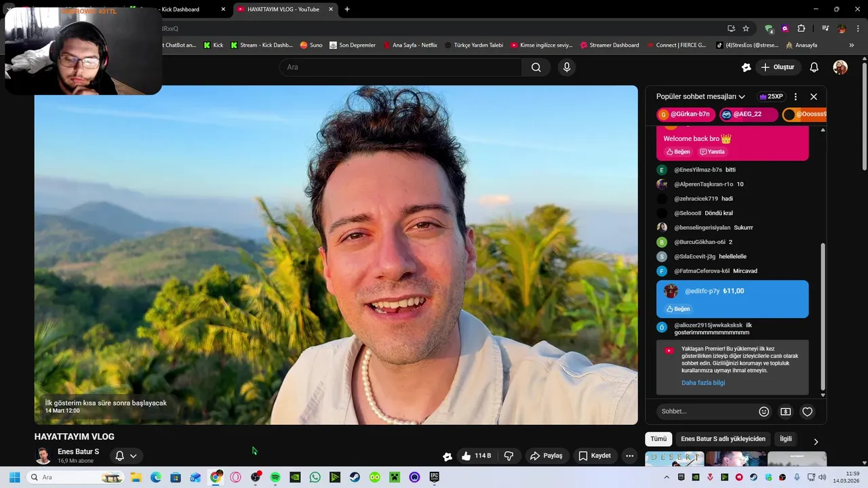Expand the Popüler sohbet mesajları dropdown
The height and width of the screenshot is (488, 868).
pyautogui.click(x=701, y=96)
